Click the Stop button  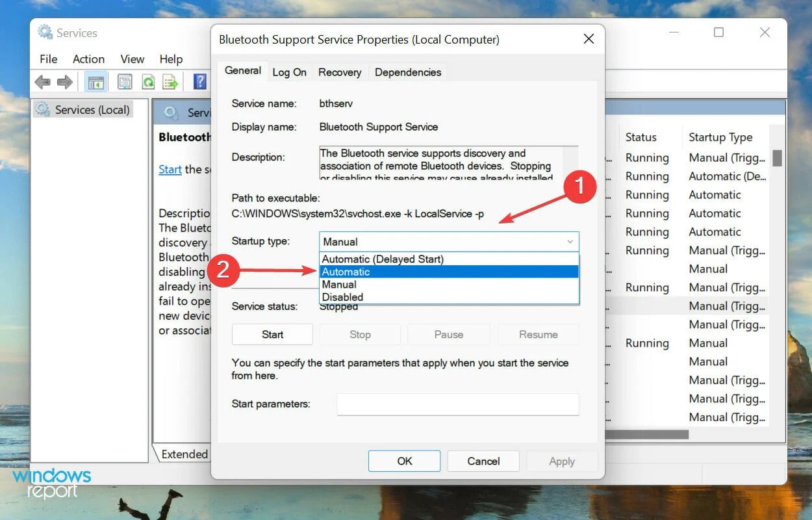pyautogui.click(x=360, y=334)
